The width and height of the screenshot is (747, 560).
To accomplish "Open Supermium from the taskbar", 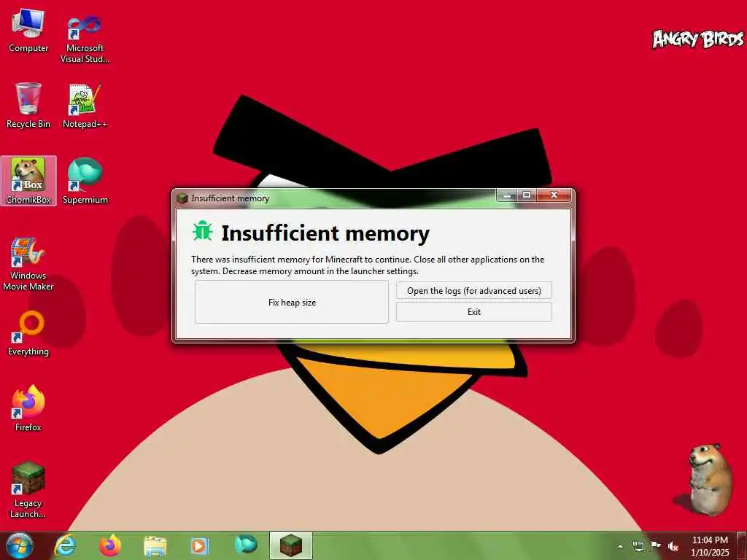I will 246,545.
